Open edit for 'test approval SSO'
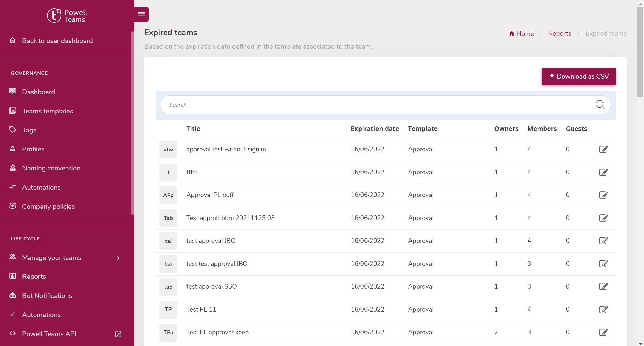644x346 pixels. pos(604,286)
